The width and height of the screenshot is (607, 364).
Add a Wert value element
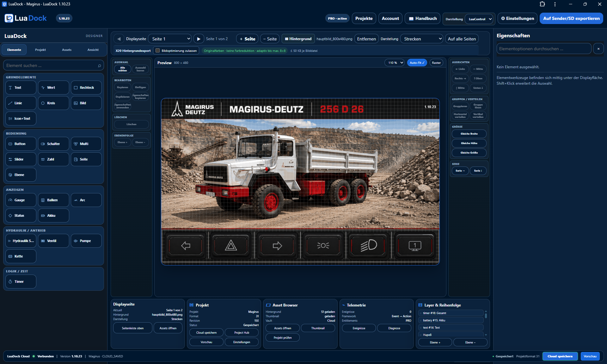tap(53, 88)
